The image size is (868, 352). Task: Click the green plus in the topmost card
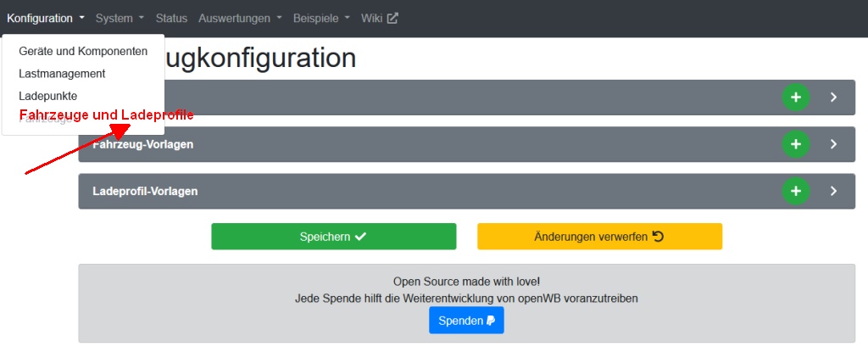[x=795, y=98]
